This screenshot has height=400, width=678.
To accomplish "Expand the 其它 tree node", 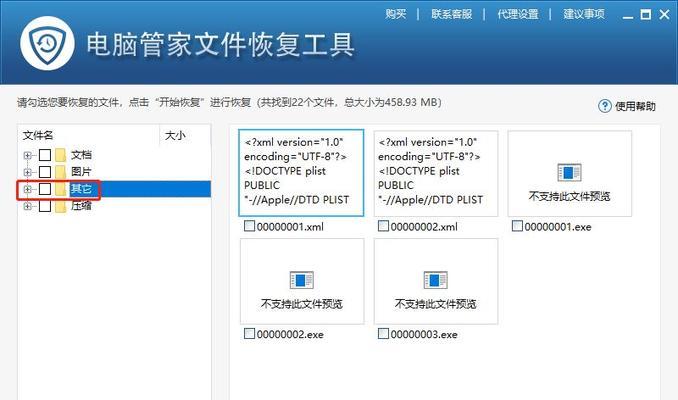I will [28, 189].
